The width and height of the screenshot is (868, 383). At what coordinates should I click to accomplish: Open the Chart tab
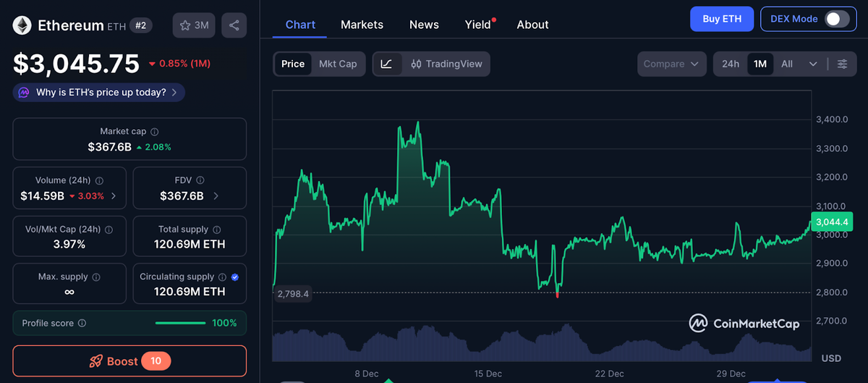[300, 25]
